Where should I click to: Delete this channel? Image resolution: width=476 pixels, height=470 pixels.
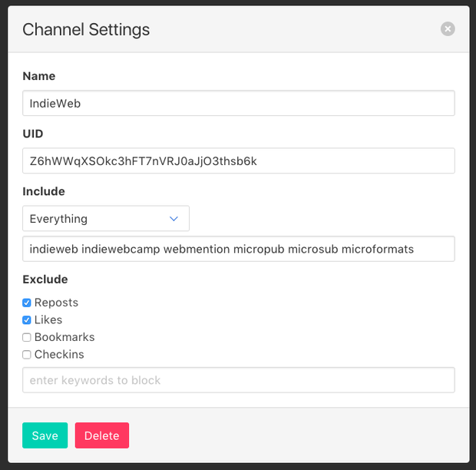tap(102, 435)
